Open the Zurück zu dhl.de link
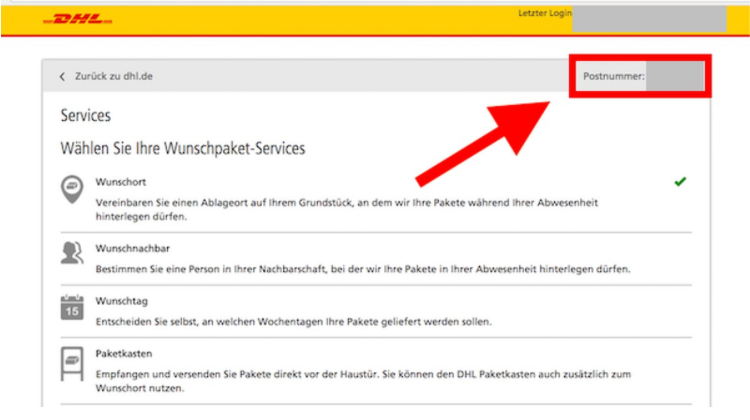 (113, 76)
